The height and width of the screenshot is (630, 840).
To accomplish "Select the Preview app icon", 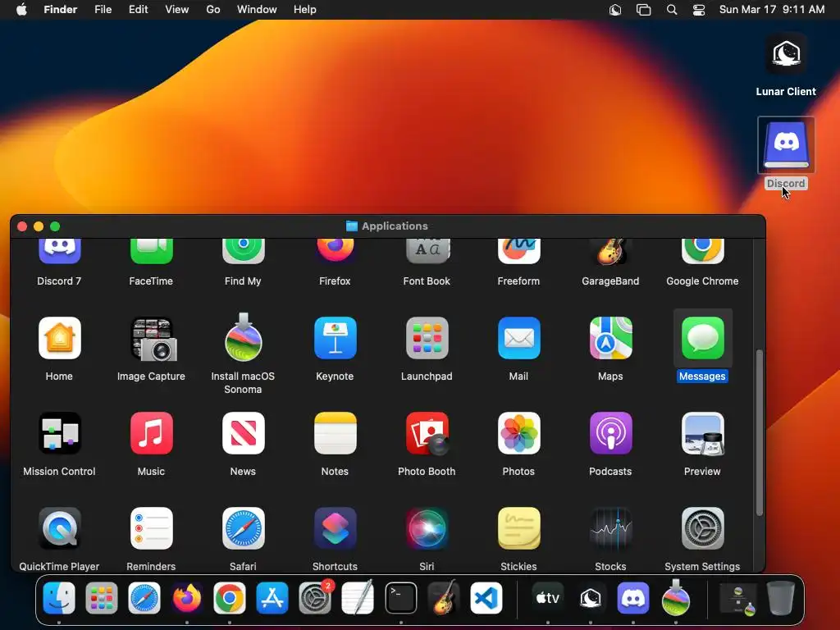I will click(702, 433).
